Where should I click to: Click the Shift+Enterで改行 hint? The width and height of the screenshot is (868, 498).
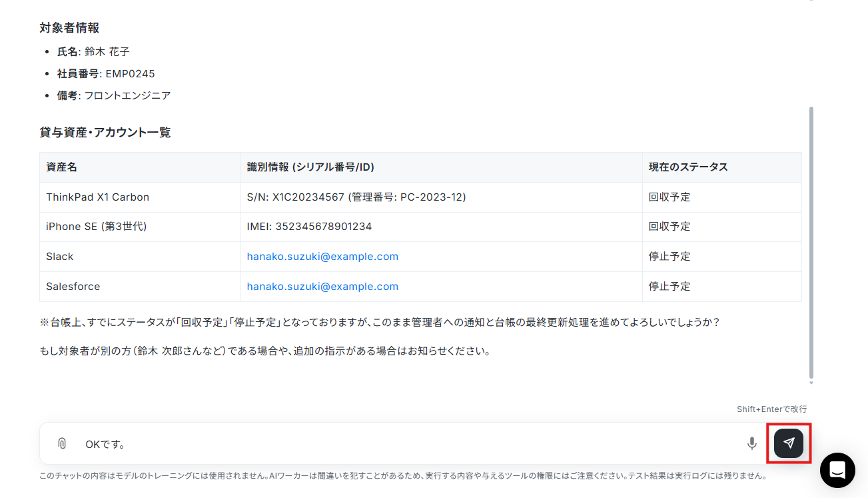point(771,409)
